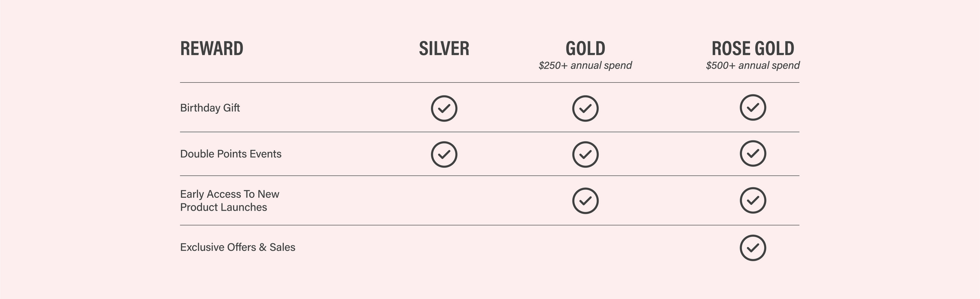
Task: Click Silver checkmark for Birthday Gift
Action: coord(444,108)
